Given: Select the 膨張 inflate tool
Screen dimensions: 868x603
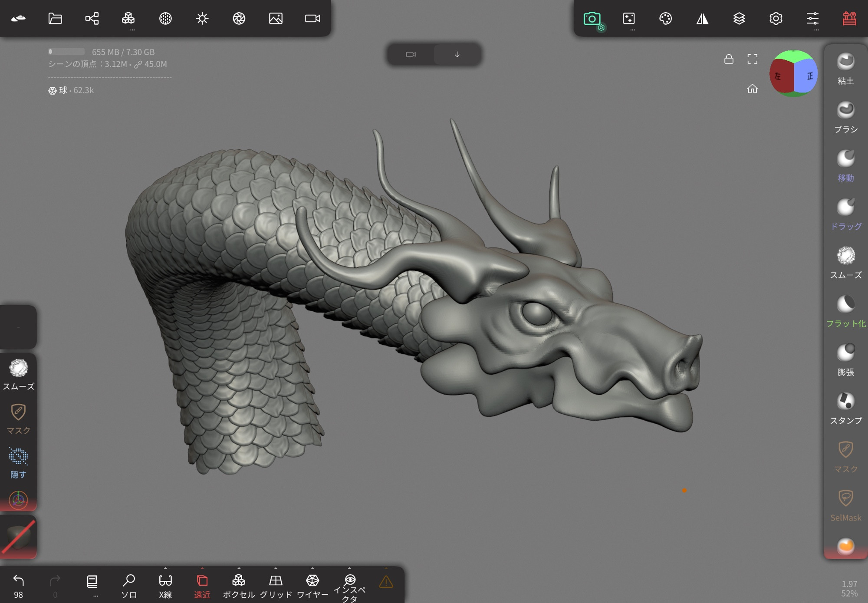Looking at the screenshot, I should (846, 360).
